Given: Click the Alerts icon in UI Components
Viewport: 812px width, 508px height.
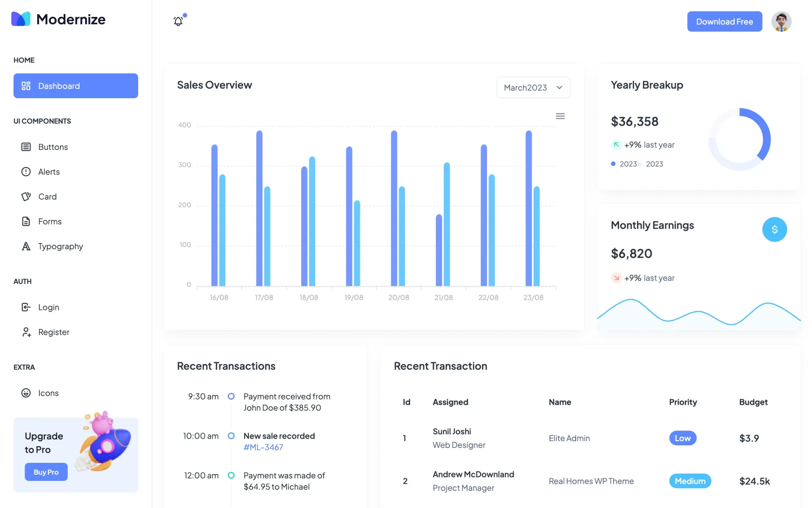Looking at the screenshot, I should (x=26, y=171).
